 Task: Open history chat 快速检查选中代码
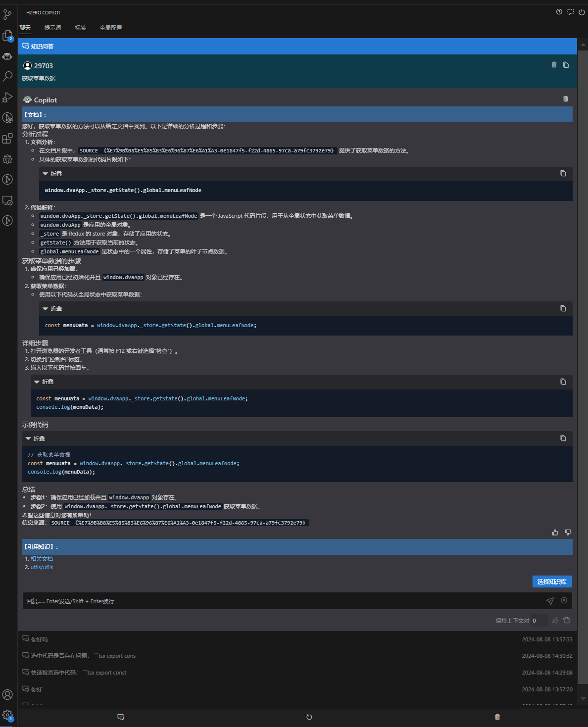[x=297, y=673]
